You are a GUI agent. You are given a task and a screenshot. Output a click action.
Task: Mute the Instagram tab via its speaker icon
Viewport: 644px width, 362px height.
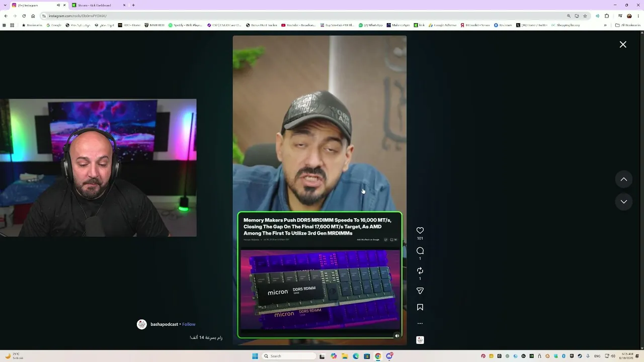58,5
